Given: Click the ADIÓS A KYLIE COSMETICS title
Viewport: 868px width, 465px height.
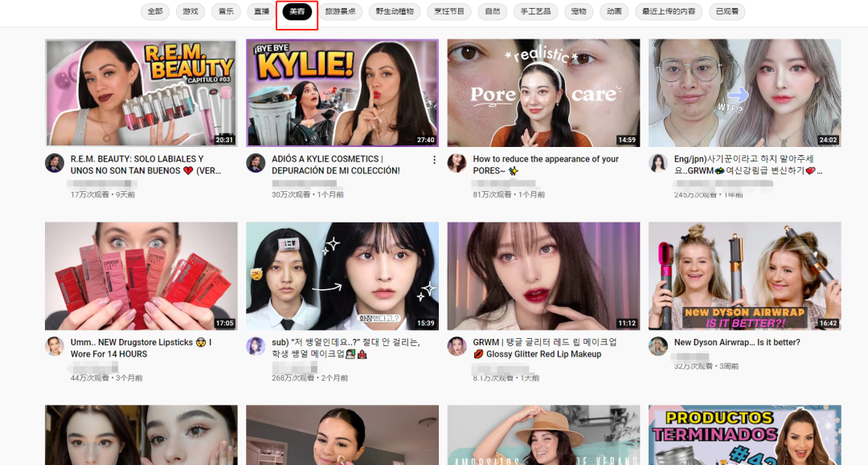Looking at the screenshot, I should (x=336, y=165).
